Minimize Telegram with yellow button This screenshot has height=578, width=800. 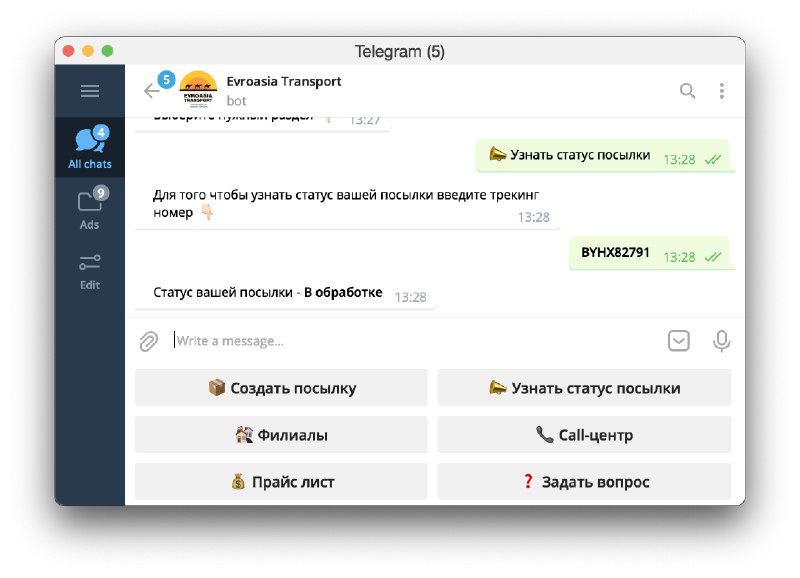pyautogui.click(x=88, y=51)
